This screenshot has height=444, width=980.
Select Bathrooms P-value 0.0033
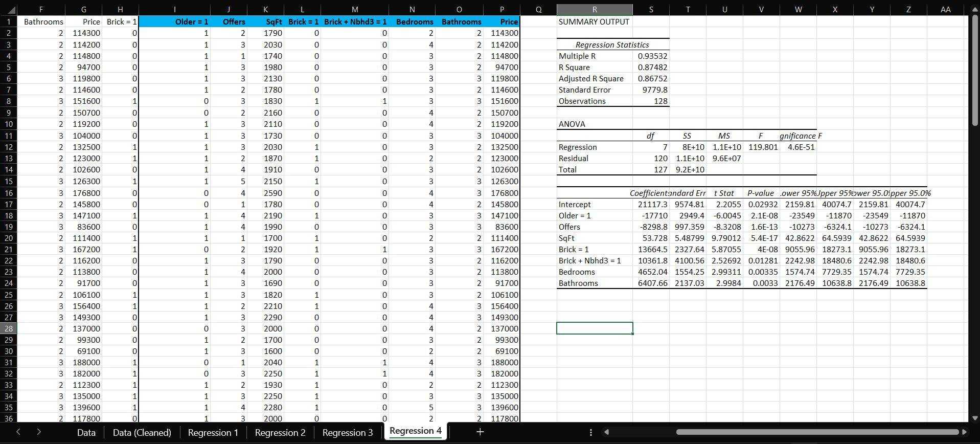(x=761, y=283)
